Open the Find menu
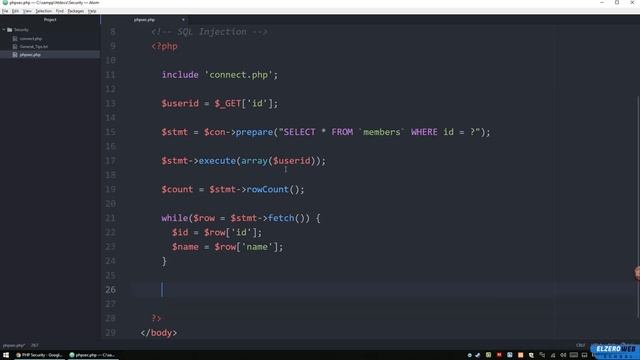The image size is (640, 360). pyautogui.click(x=60, y=11)
